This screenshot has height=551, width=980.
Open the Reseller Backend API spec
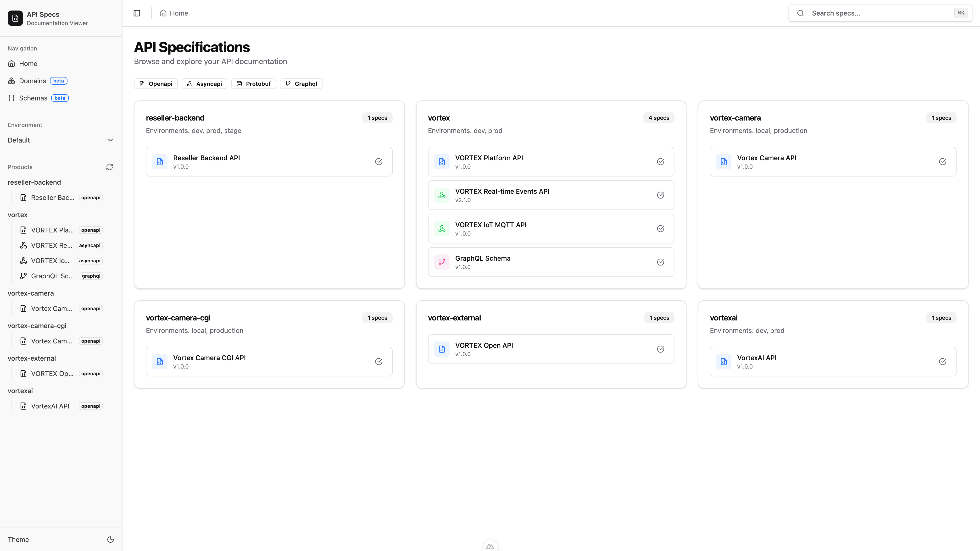[269, 161]
